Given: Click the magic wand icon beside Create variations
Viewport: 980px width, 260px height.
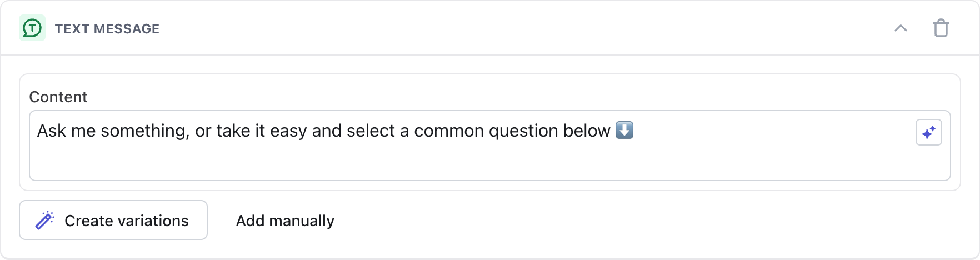Looking at the screenshot, I should [44, 221].
